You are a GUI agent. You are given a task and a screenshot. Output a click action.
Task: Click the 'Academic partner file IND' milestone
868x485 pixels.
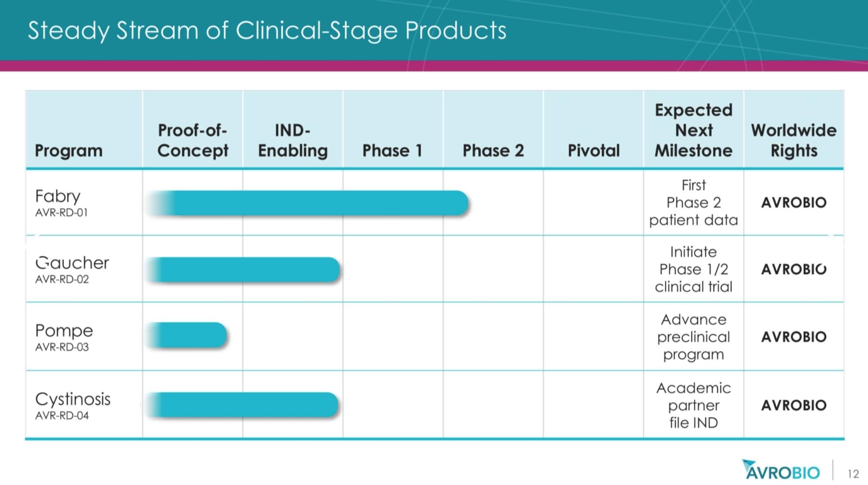click(x=694, y=405)
